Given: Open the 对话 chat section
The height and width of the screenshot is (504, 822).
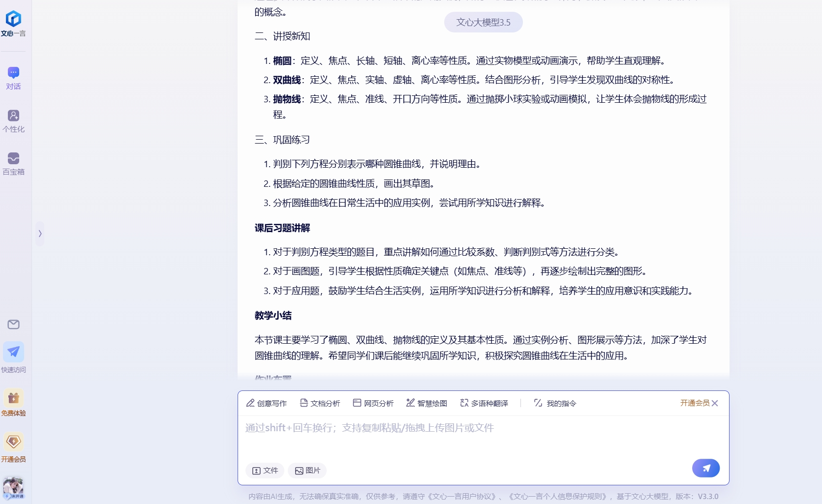Looking at the screenshot, I should [x=13, y=79].
